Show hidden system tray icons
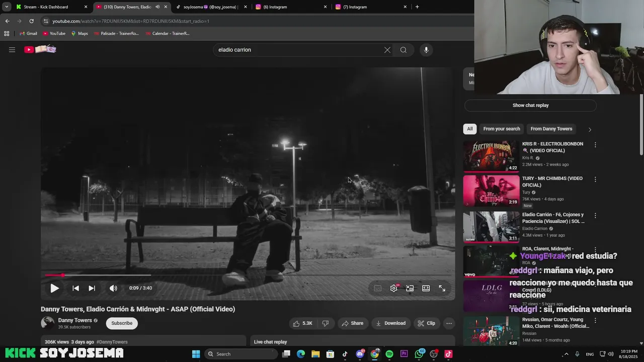This screenshot has width=644, height=362. point(566,354)
